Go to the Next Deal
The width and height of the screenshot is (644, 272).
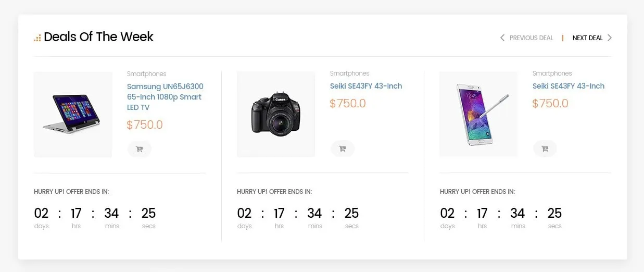(x=588, y=38)
